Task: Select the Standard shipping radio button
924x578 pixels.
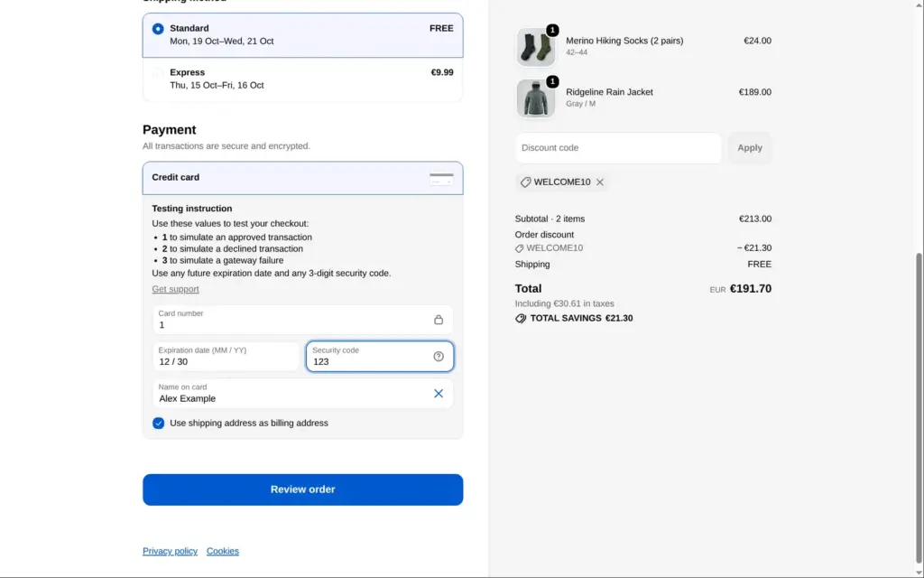Action: tap(158, 29)
